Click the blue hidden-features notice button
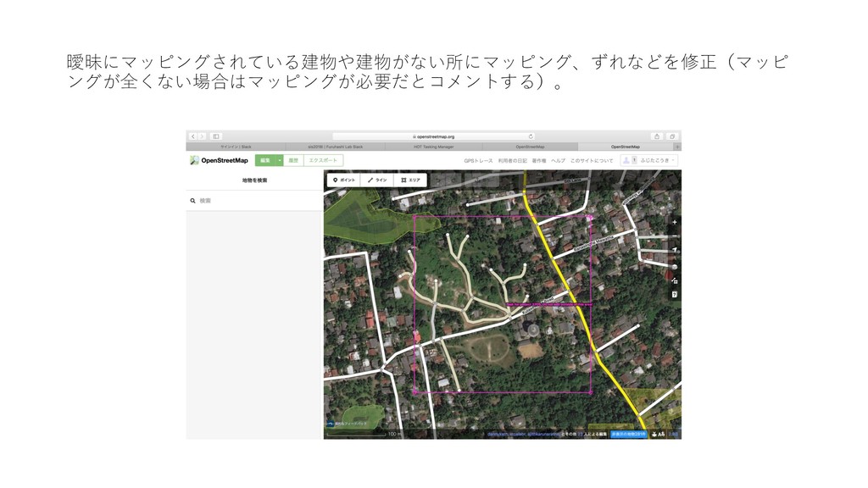The image size is (868, 488). pos(628,435)
